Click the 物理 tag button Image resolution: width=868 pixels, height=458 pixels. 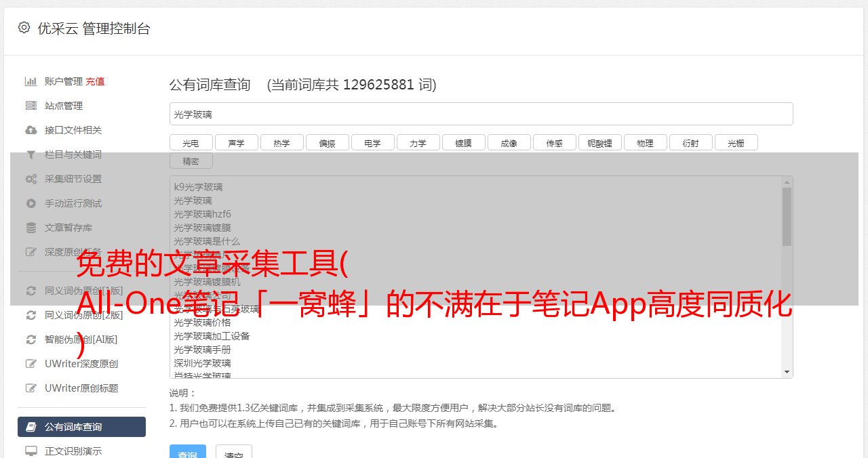pyautogui.click(x=645, y=142)
